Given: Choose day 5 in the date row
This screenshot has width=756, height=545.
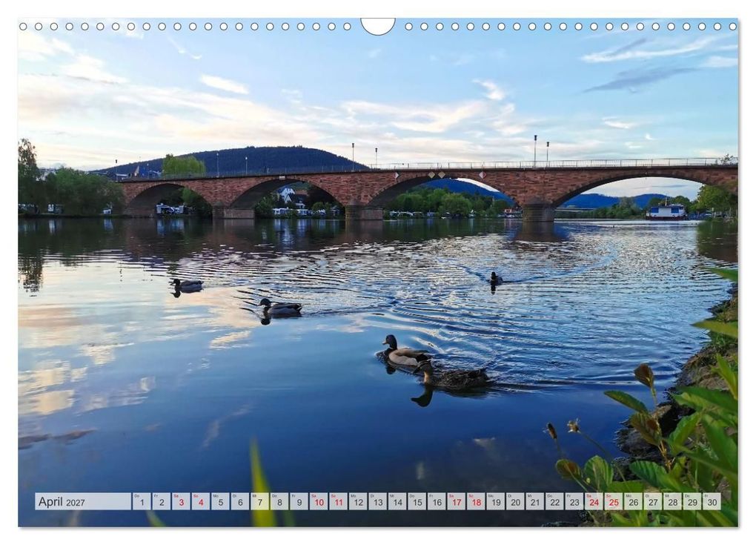Looking at the screenshot, I should pos(220,501).
